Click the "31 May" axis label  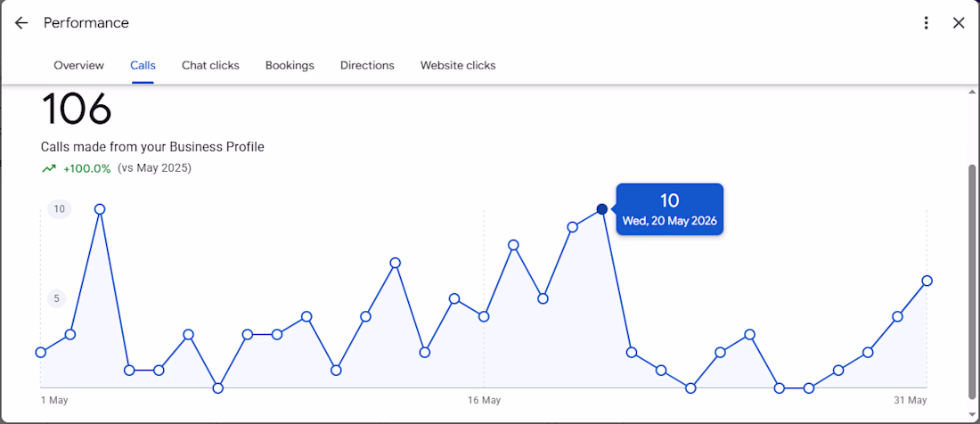910,400
